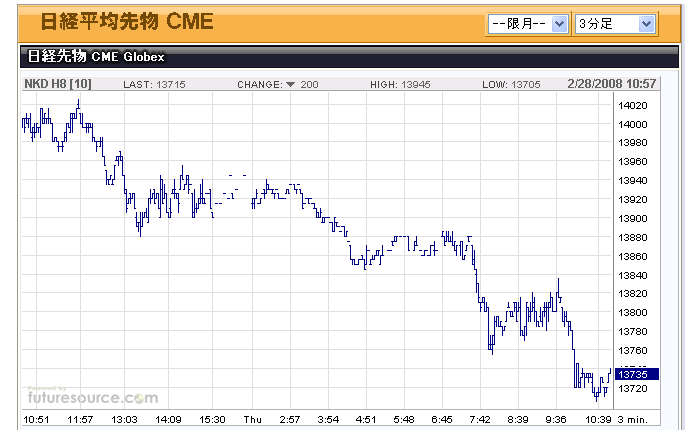Screen dimensions: 690x430
Task: Click the 6:45 time axis label
Action: pyautogui.click(x=442, y=419)
